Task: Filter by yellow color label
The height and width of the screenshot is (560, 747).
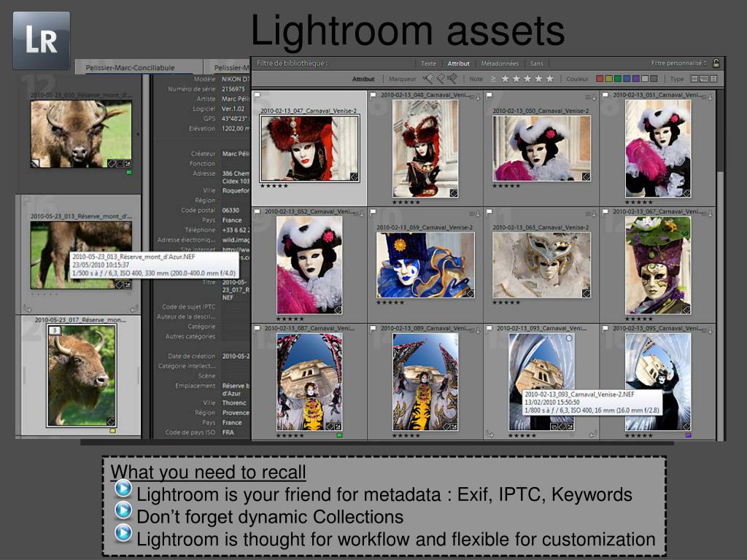Action: [609, 79]
